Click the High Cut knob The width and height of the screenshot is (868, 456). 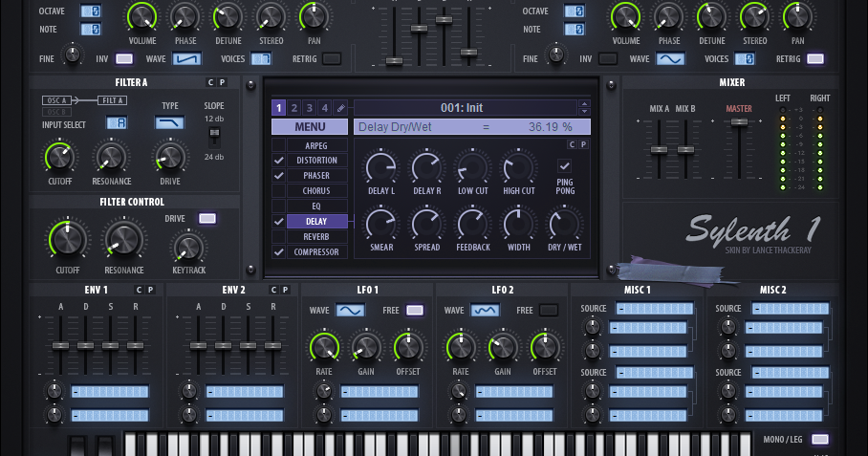click(x=519, y=167)
